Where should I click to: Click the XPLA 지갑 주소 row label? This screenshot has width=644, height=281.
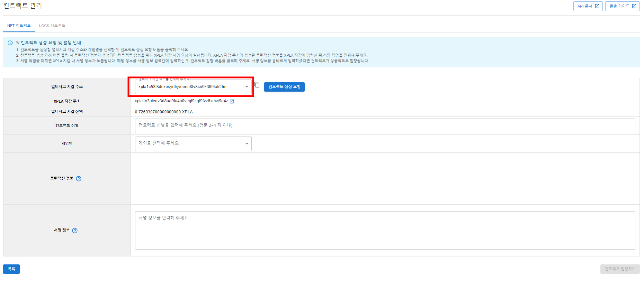[67, 101]
